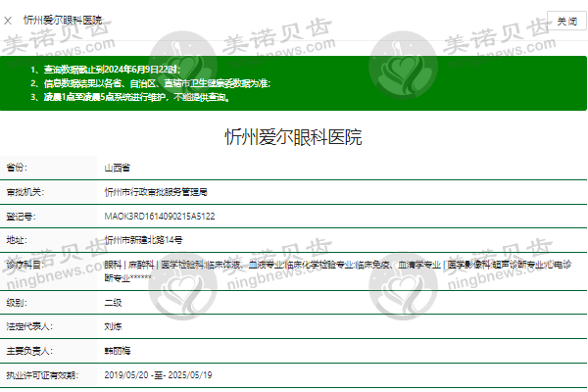Click the 法定代表人 label

point(29,326)
